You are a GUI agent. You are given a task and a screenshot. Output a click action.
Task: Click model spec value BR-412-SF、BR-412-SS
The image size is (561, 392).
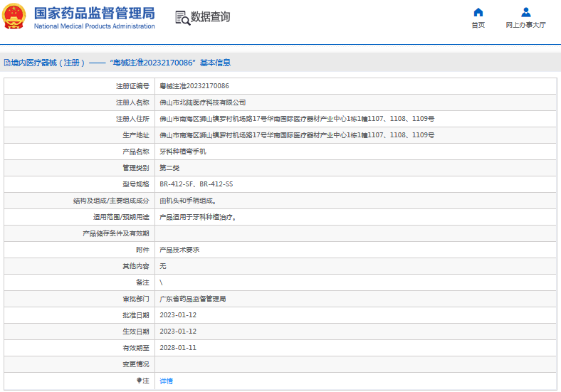[196, 184]
